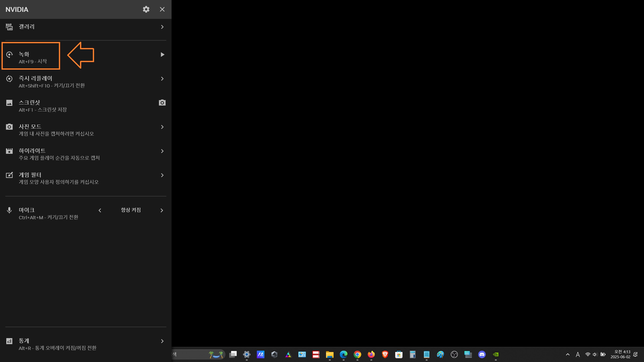
Task: Open the 갤러리 menu entry
Action: click(86, 27)
